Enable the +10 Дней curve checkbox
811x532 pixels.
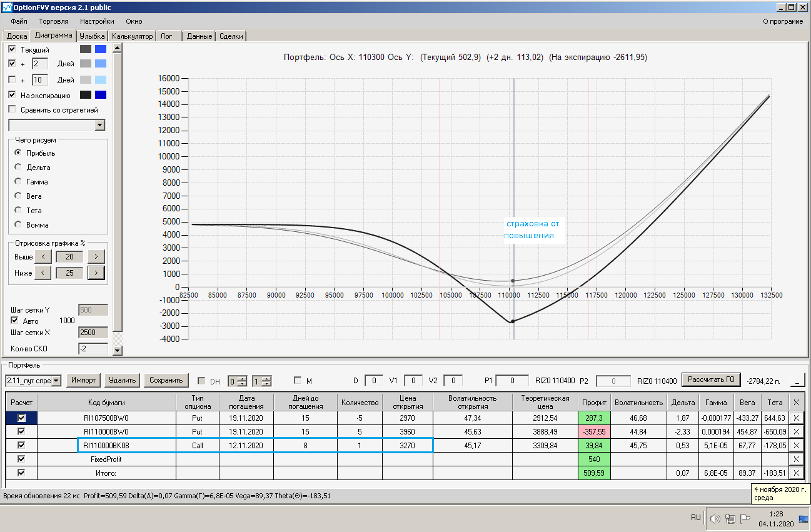click(x=13, y=79)
